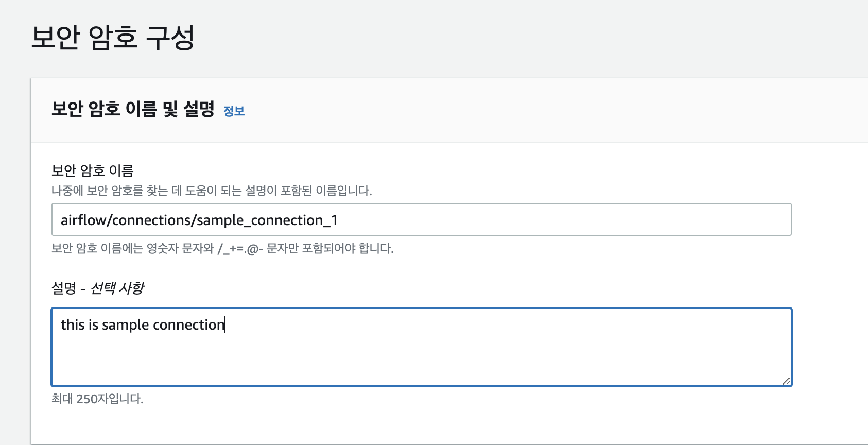Click the text this is sample connection
868x445 pixels.
click(x=142, y=324)
